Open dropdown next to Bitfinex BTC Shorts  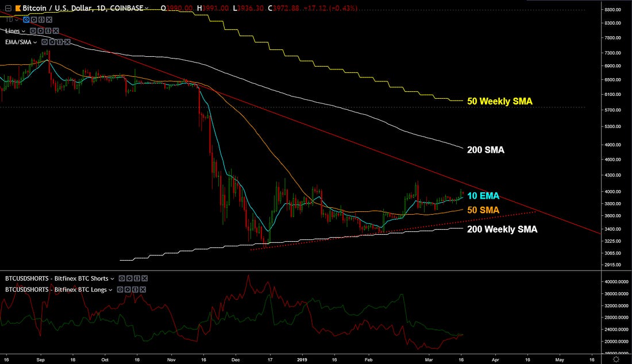point(112,278)
